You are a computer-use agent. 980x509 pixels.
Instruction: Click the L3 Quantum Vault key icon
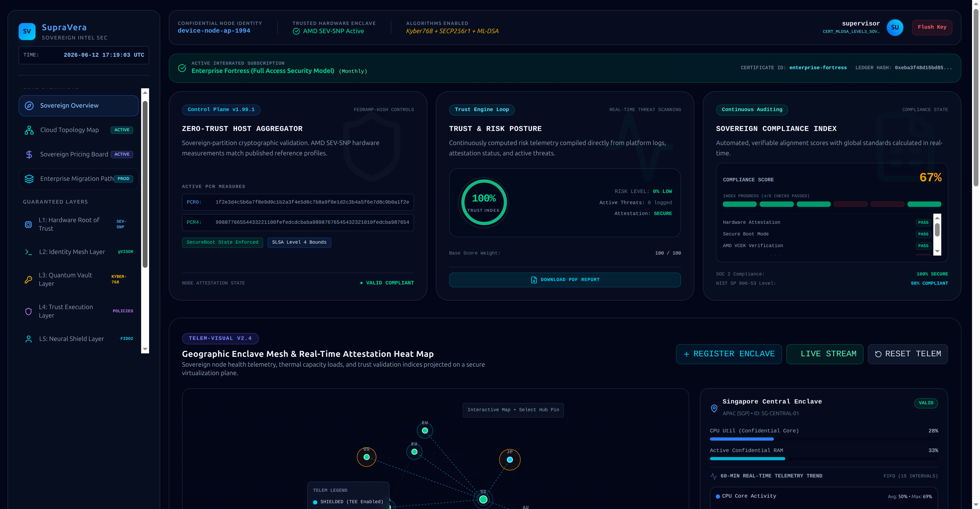click(x=29, y=279)
